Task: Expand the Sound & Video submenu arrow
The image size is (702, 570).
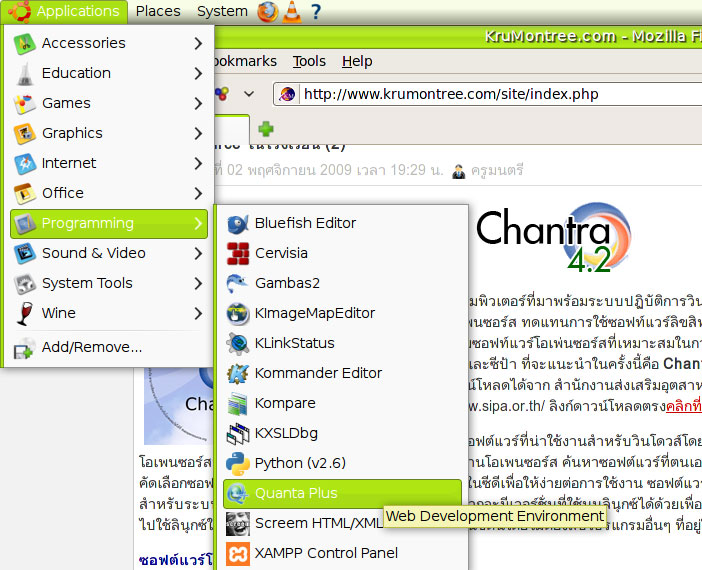Action: click(x=198, y=253)
